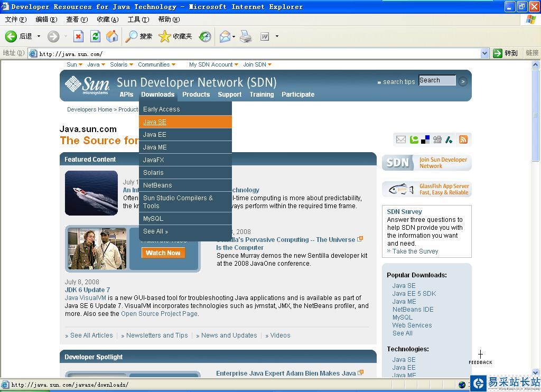
Task: Click the Edit with Word icon
Action: 264,36
